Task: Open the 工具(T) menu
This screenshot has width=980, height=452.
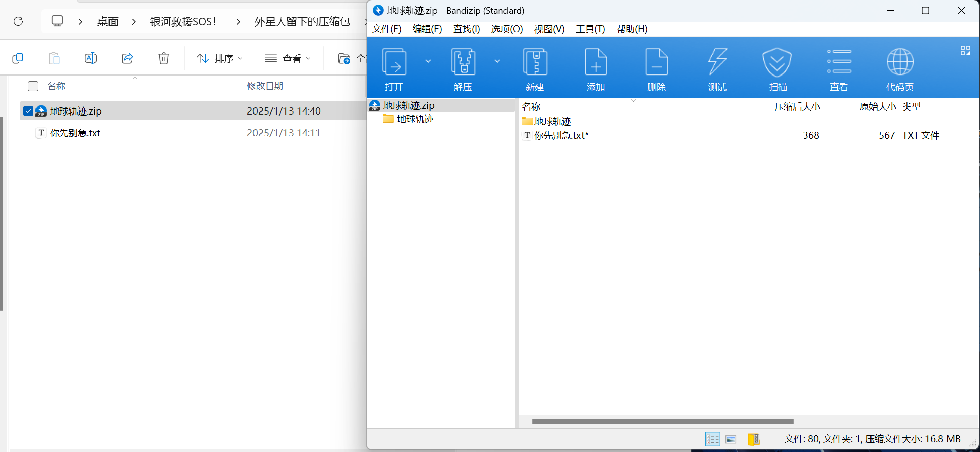Action: point(591,29)
